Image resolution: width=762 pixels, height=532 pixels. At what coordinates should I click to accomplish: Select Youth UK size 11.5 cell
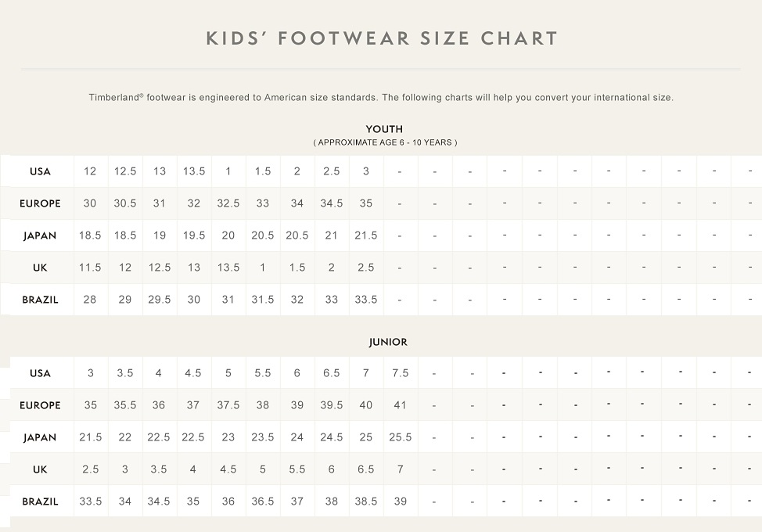[90, 268]
